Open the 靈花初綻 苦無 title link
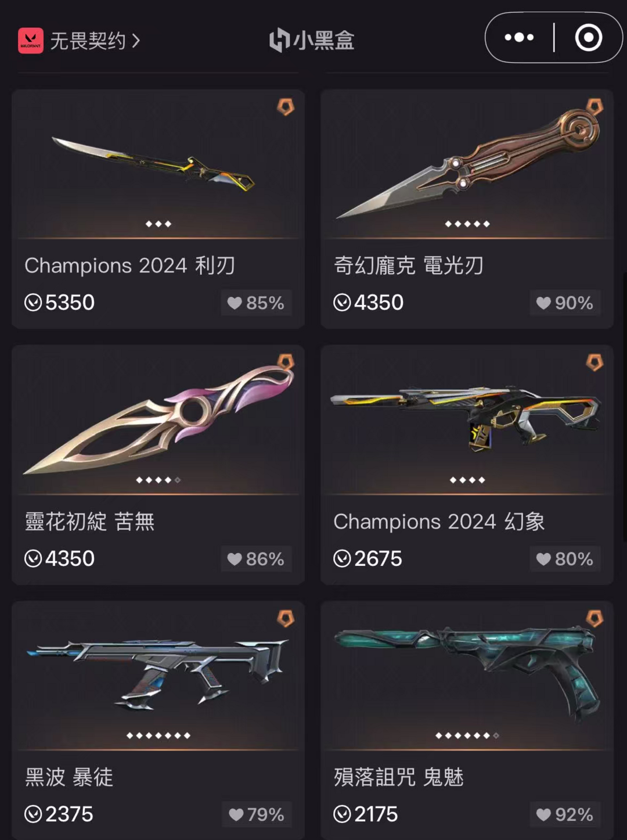This screenshot has height=840, width=627. pyautogui.click(x=89, y=522)
